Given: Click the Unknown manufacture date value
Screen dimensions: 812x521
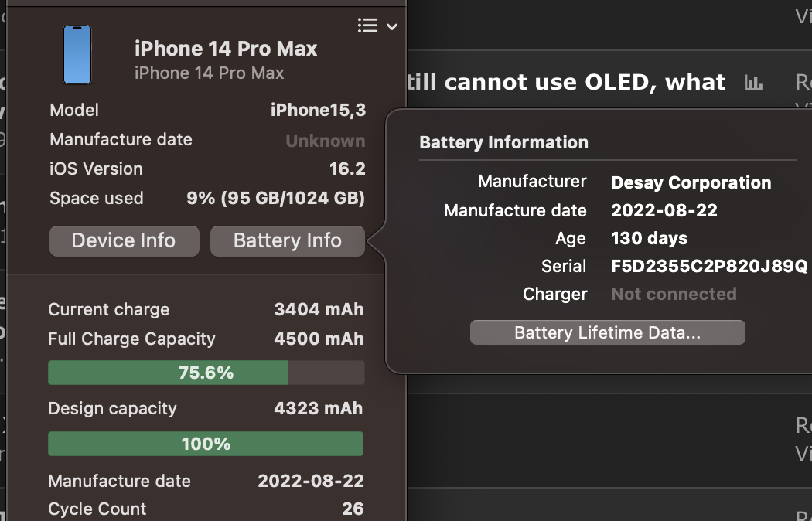Looking at the screenshot, I should (x=326, y=141).
